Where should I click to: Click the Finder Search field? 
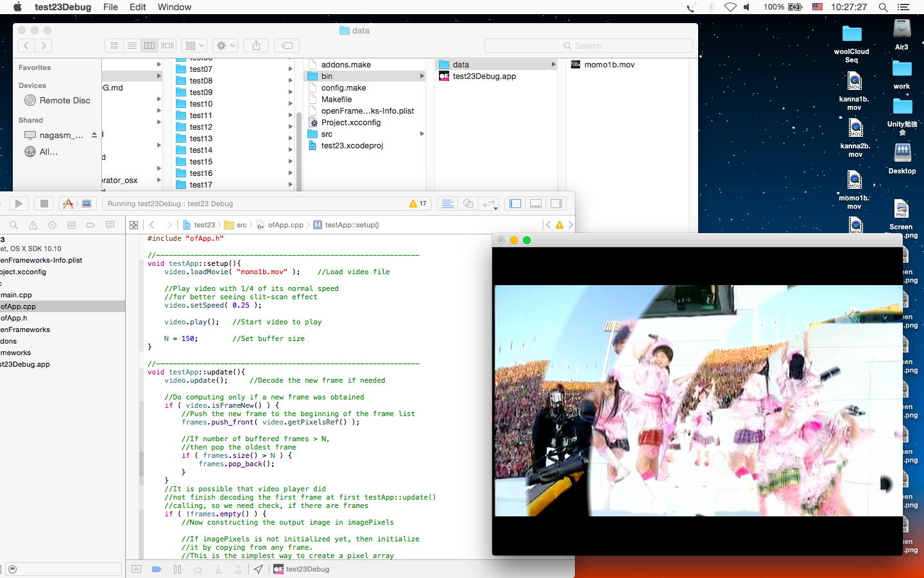click(x=588, y=46)
